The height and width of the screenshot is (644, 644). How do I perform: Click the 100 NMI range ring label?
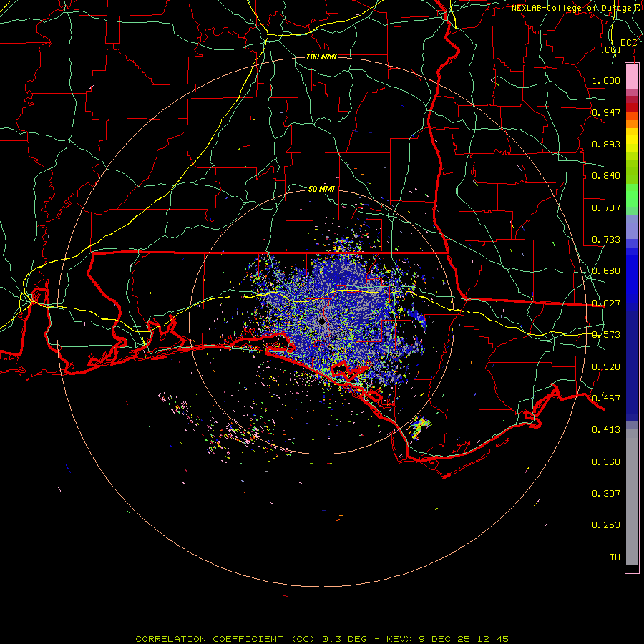tap(321, 57)
